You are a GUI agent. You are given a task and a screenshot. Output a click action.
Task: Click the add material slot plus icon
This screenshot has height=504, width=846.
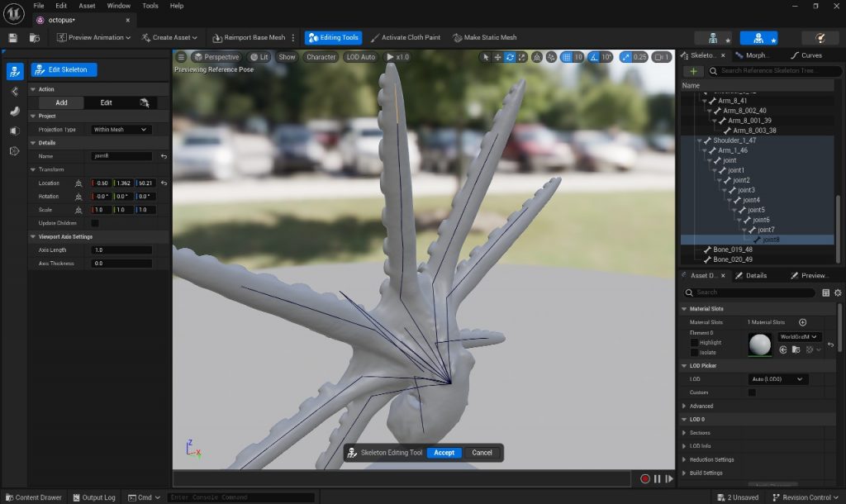coord(802,322)
